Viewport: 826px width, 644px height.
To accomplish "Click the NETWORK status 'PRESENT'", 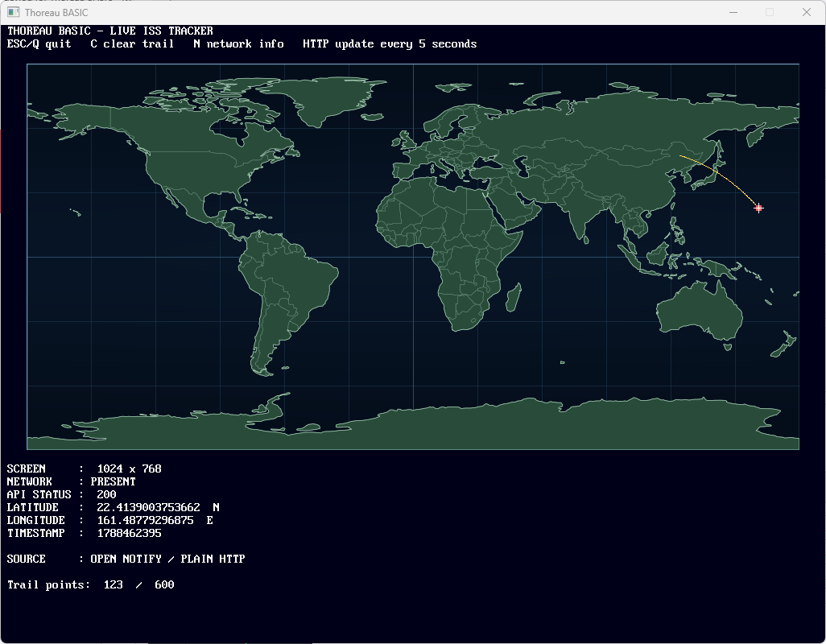I will (113, 481).
